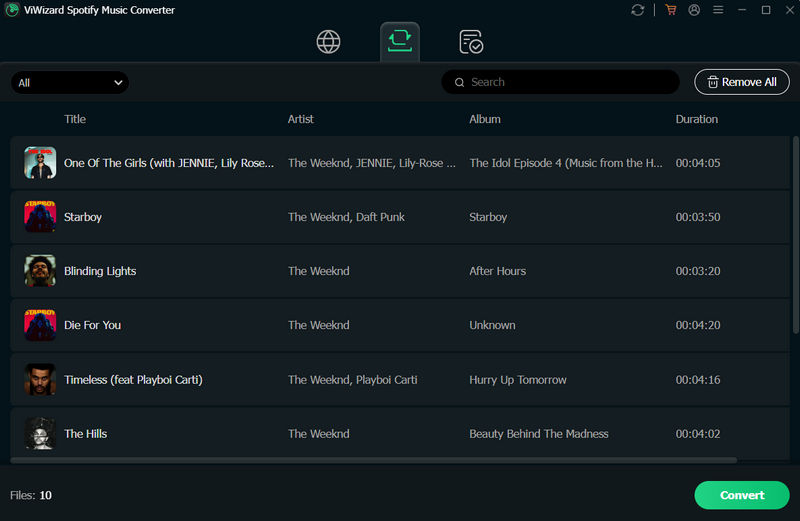The image size is (800, 521).
Task: Click the Duration column header
Action: [696, 119]
